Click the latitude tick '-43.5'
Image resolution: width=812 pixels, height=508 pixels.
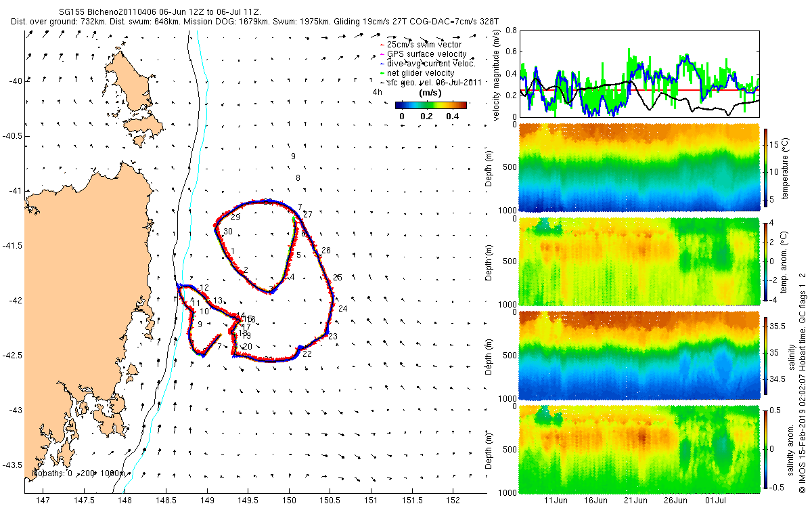click(12, 465)
